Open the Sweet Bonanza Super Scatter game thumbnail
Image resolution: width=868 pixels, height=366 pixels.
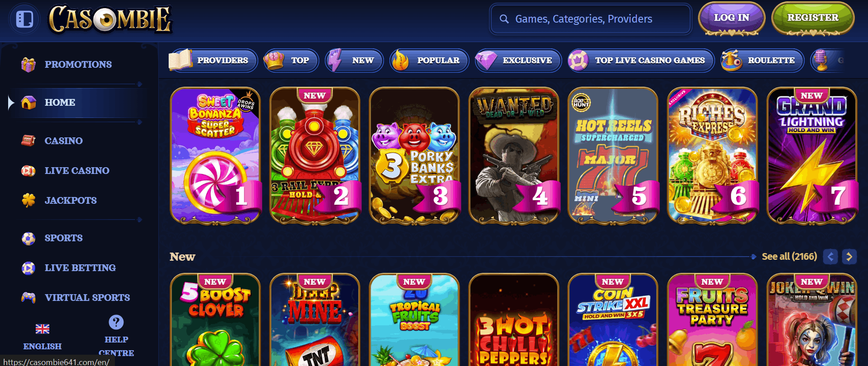[x=215, y=156]
